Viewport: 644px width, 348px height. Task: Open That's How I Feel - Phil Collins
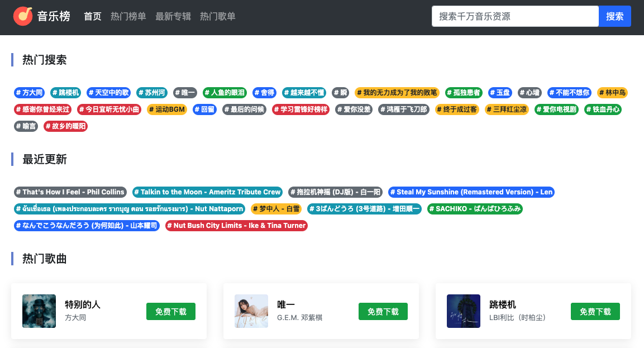70,192
